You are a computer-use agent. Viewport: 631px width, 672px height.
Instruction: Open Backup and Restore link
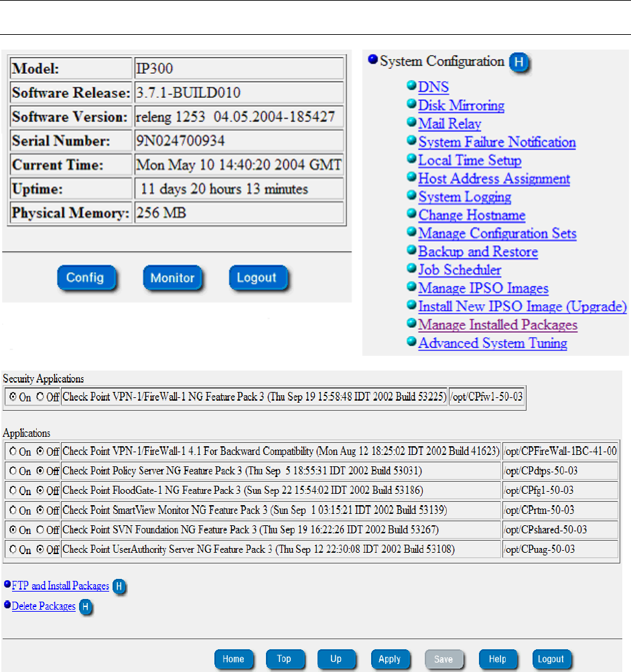coord(478,252)
